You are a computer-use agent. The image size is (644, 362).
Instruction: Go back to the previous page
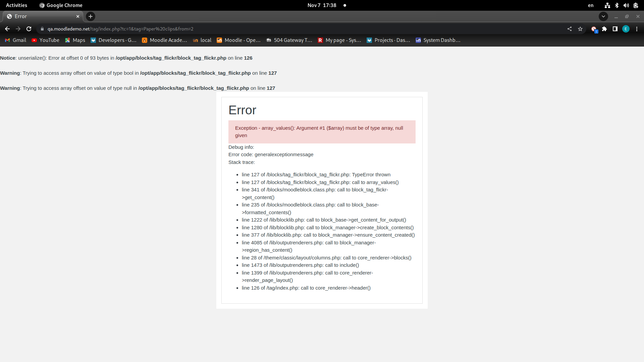pyautogui.click(x=7, y=29)
